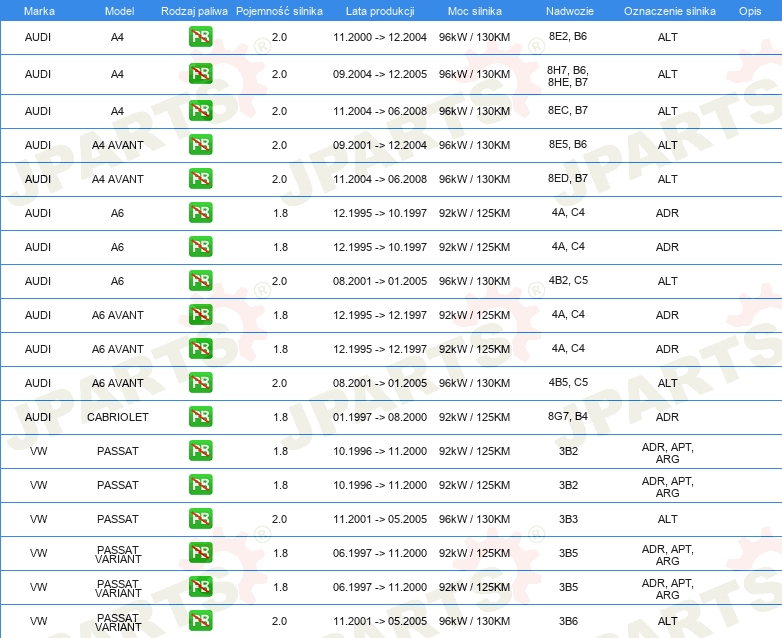Click fuel icon in A4 AVANT 8E5 row

[200, 145]
